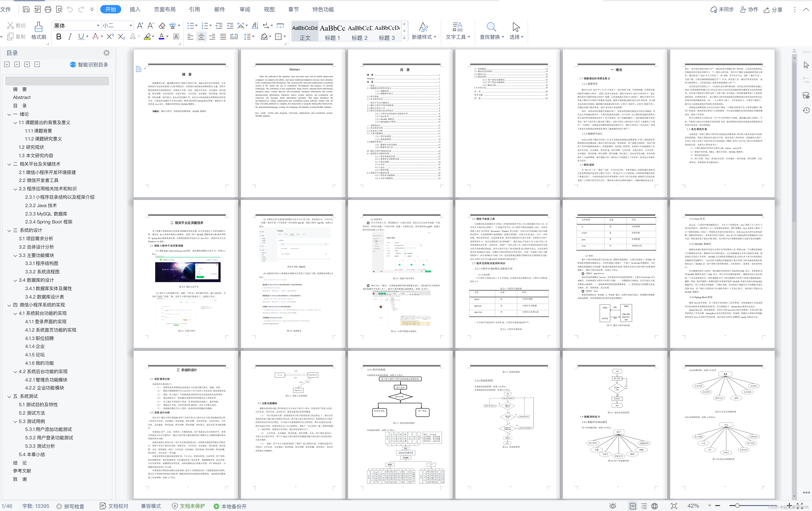
Task: Click the 协作 (Collaborate) button
Action: pyautogui.click(x=749, y=9)
